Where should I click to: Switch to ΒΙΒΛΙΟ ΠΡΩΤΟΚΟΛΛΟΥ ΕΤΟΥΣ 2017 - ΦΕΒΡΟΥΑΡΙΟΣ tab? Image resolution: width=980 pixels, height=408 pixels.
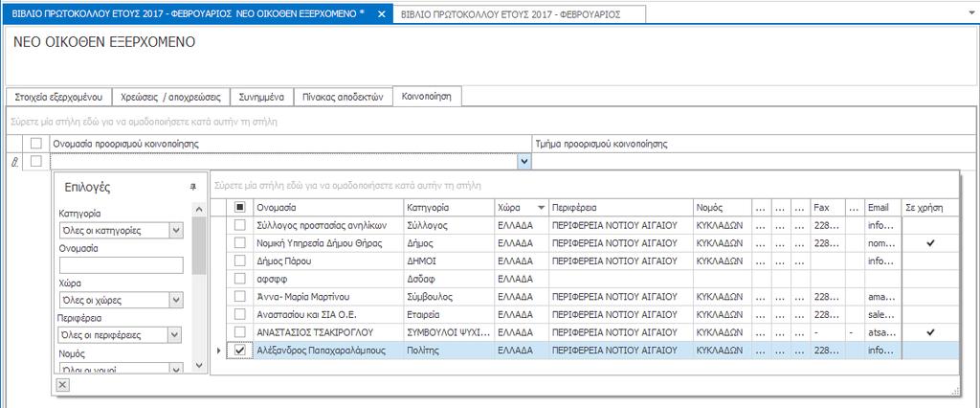(x=519, y=14)
